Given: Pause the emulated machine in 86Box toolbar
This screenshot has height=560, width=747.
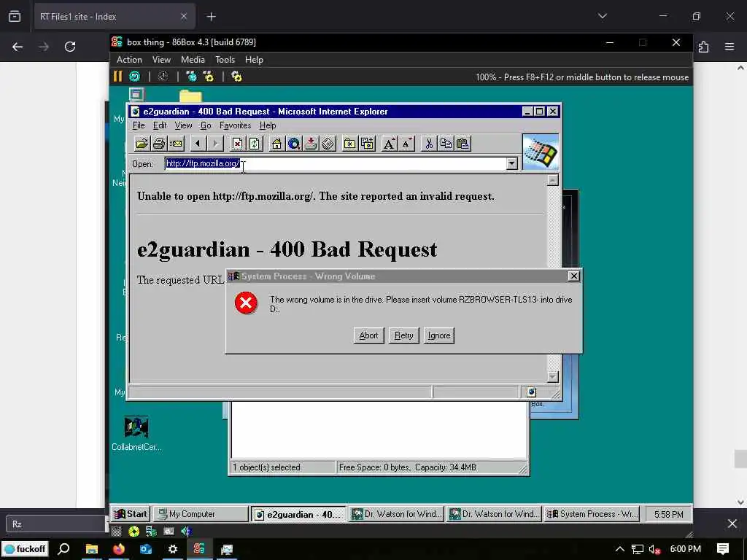Looking at the screenshot, I should pyautogui.click(x=117, y=76).
